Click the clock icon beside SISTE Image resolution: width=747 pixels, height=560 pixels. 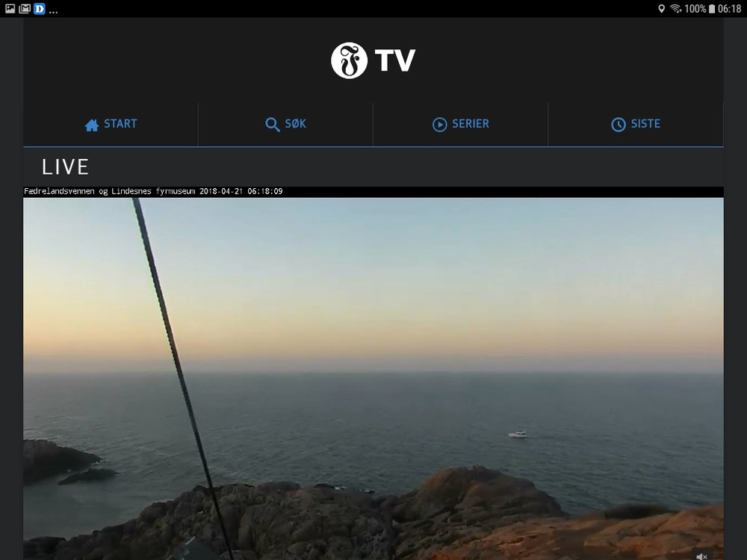[619, 125]
